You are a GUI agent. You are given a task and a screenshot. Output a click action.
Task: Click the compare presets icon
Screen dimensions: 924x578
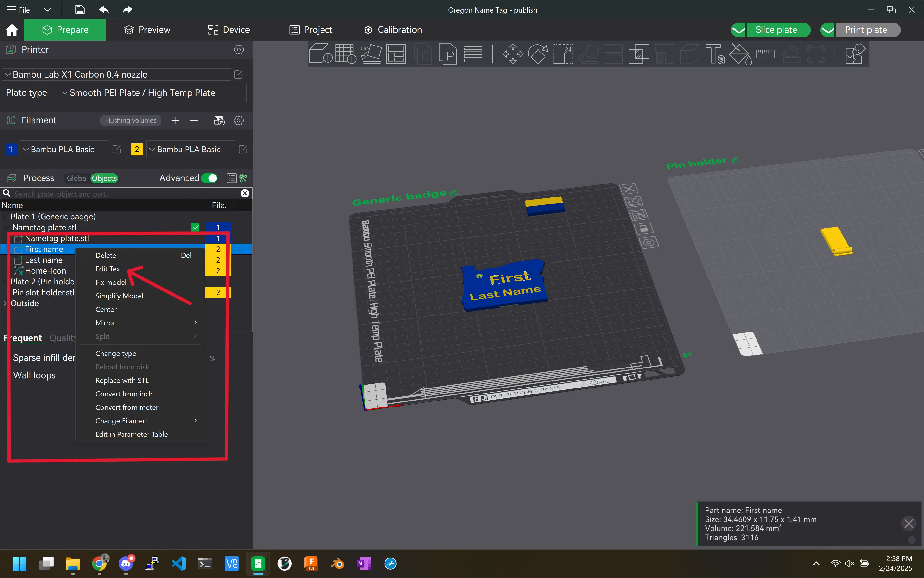click(x=243, y=178)
